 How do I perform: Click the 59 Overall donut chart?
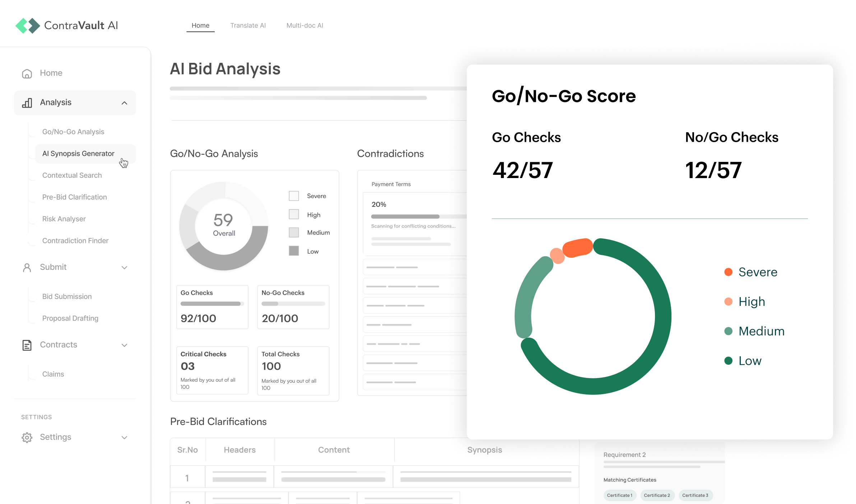224,226
